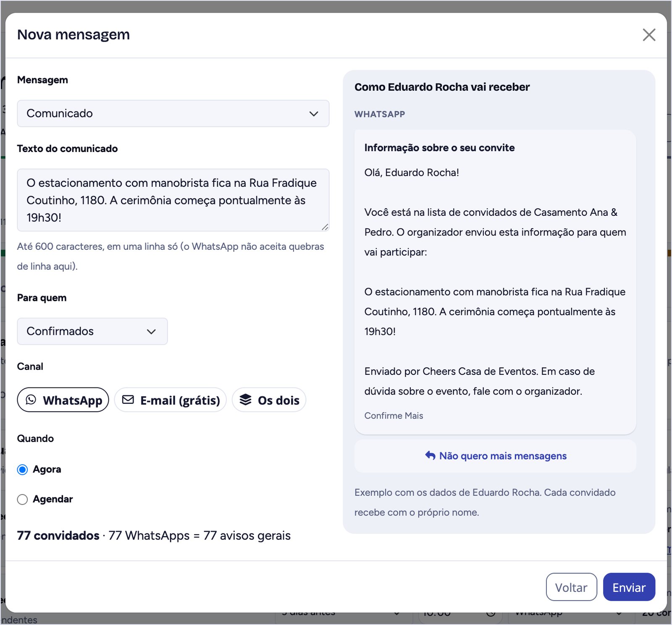
Task: Click the WhatsApp logo icon
Action: [x=31, y=400]
